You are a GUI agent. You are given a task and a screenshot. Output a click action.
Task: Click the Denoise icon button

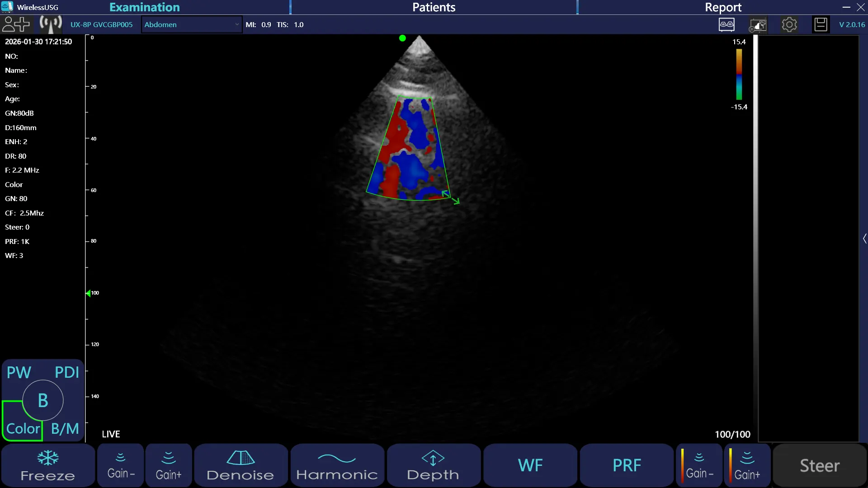pos(241,465)
